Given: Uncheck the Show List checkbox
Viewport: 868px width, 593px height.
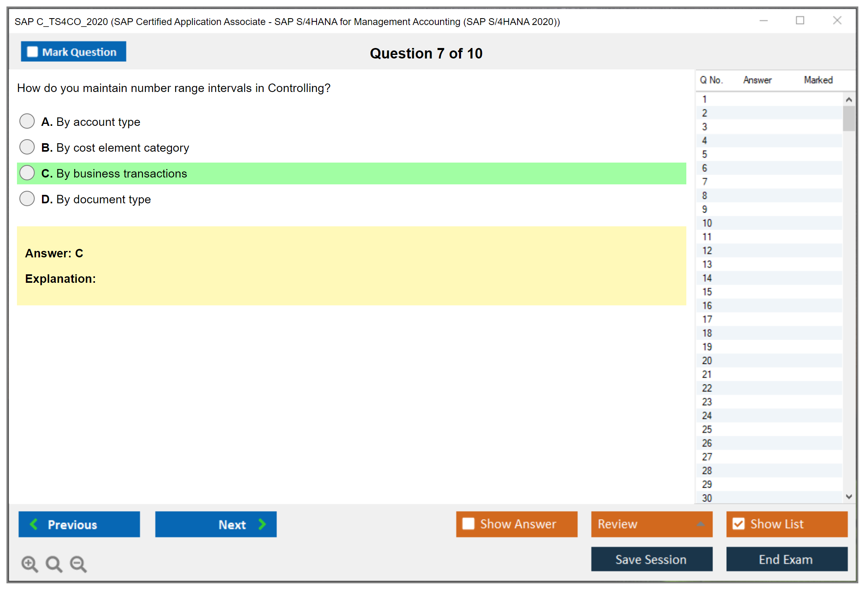Looking at the screenshot, I should (738, 524).
